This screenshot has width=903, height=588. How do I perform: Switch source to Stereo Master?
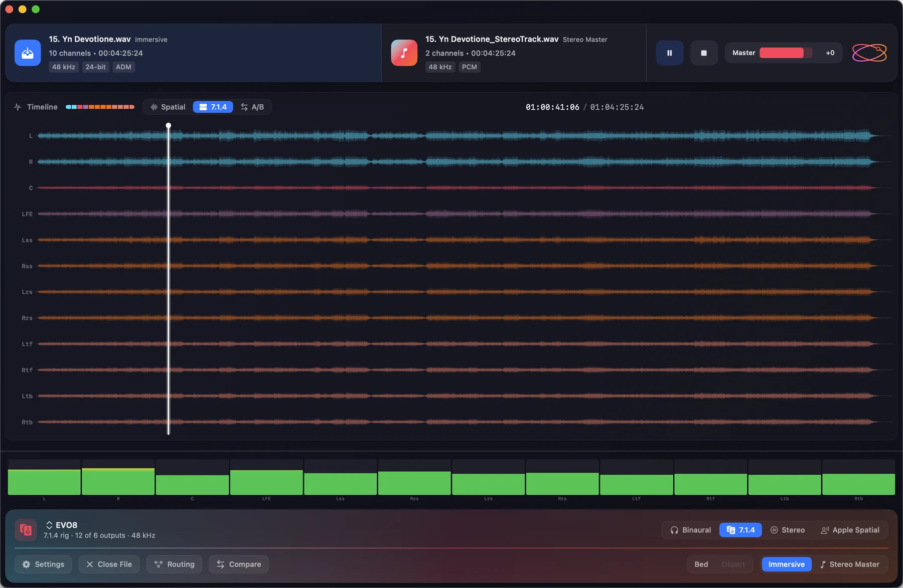pyautogui.click(x=850, y=564)
